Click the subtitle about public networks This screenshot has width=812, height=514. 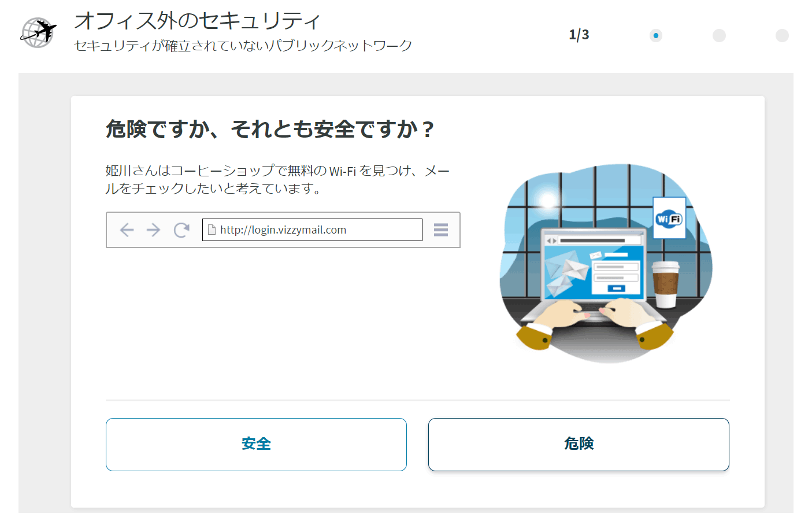(x=243, y=46)
